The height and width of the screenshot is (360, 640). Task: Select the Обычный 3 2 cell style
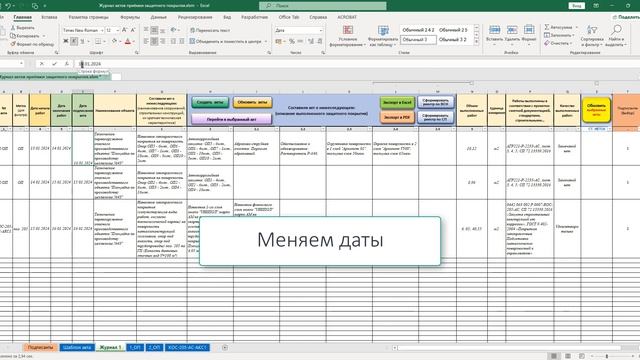453,40
